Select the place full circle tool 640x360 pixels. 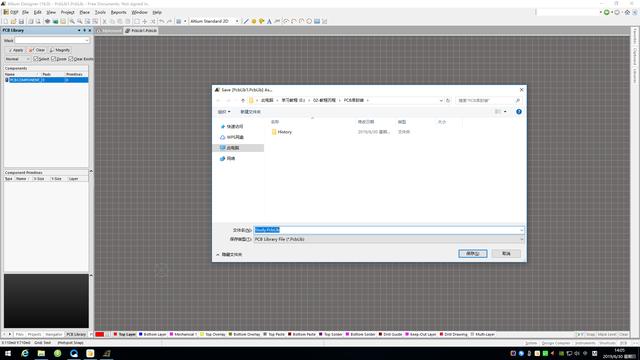(309, 21)
